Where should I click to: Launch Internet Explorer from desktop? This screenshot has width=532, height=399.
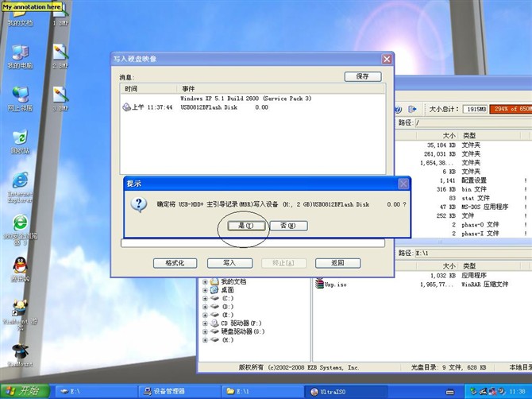(20, 181)
